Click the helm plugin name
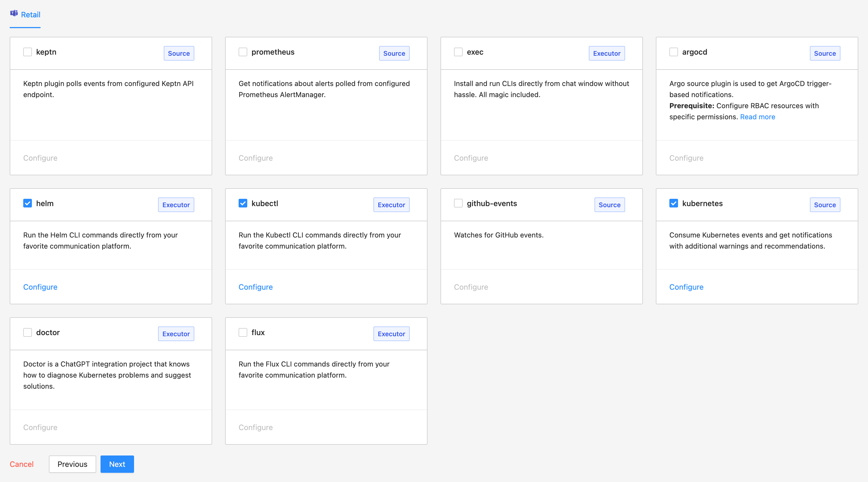This screenshot has width=868, height=482. pyautogui.click(x=45, y=203)
